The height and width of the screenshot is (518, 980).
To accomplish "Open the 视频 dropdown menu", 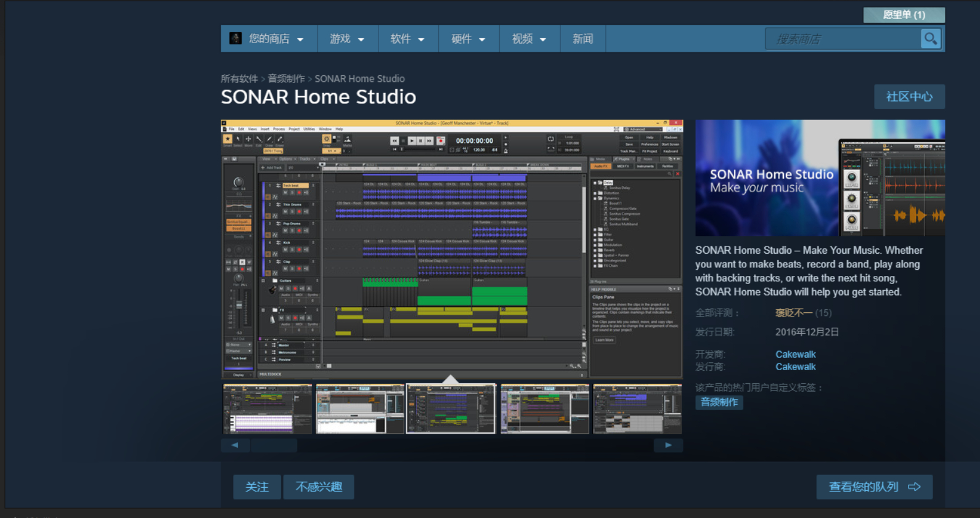I will click(x=529, y=39).
